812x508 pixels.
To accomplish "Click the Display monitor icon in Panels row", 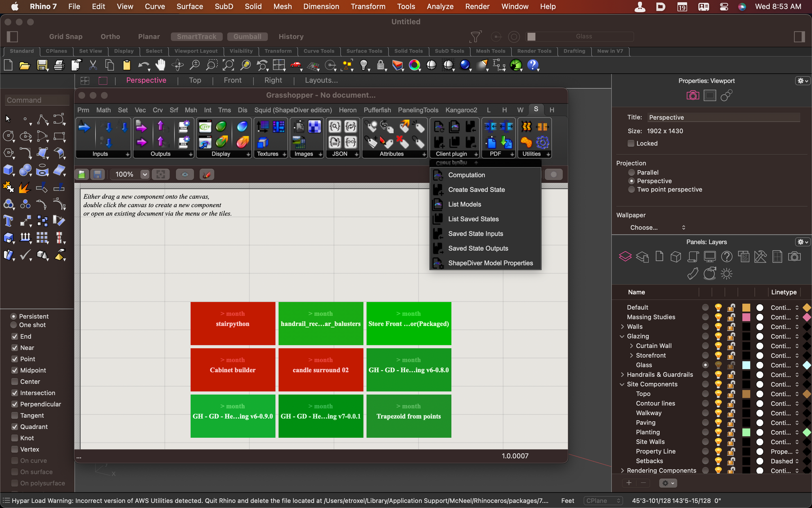I will click(x=710, y=256).
